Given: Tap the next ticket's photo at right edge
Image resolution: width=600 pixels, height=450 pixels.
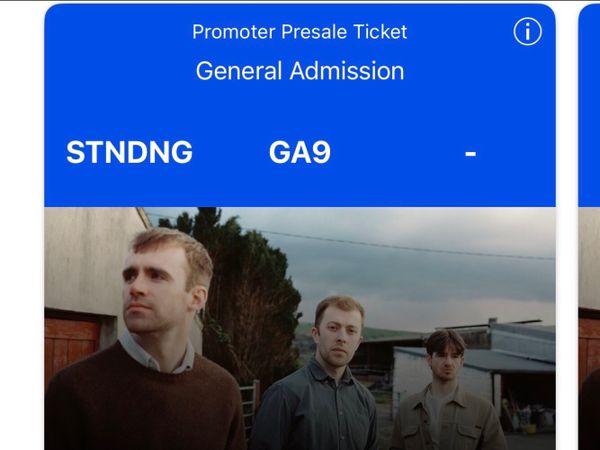Looking at the screenshot, I should click(x=589, y=329).
